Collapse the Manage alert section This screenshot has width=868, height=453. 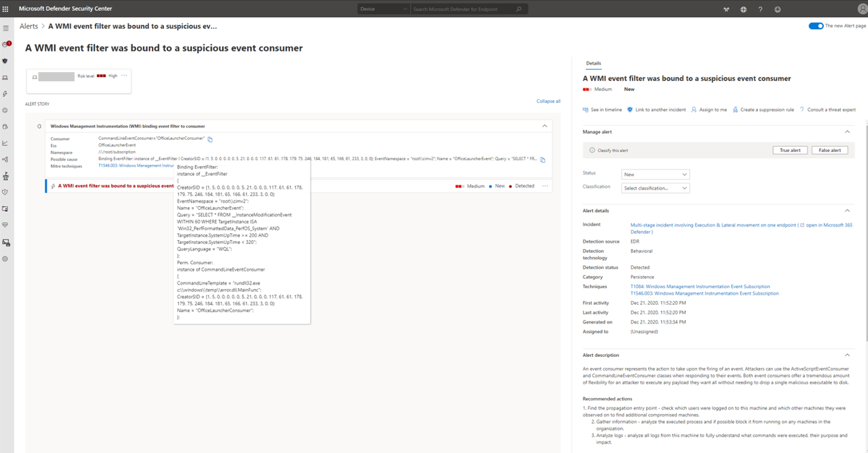[x=847, y=132]
